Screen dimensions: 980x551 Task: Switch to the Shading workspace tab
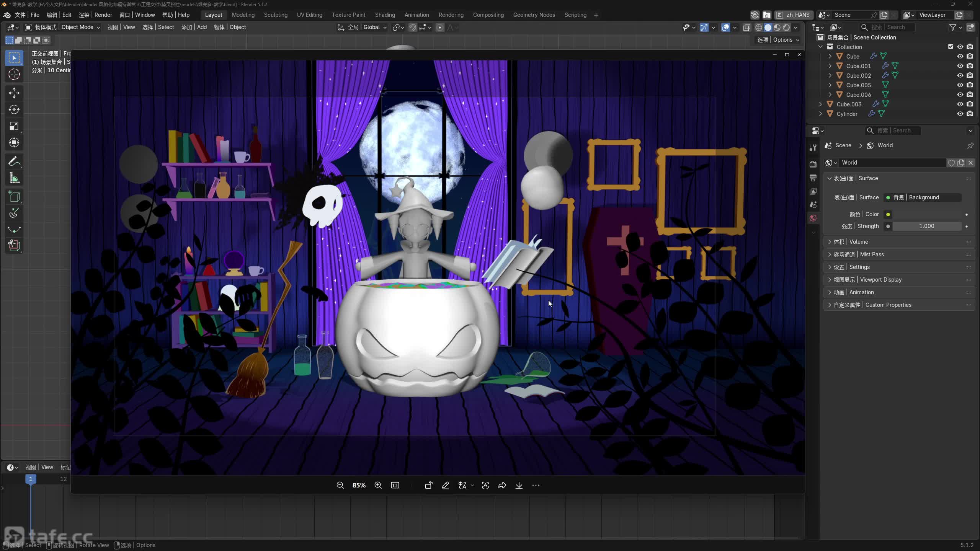pos(385,15)
